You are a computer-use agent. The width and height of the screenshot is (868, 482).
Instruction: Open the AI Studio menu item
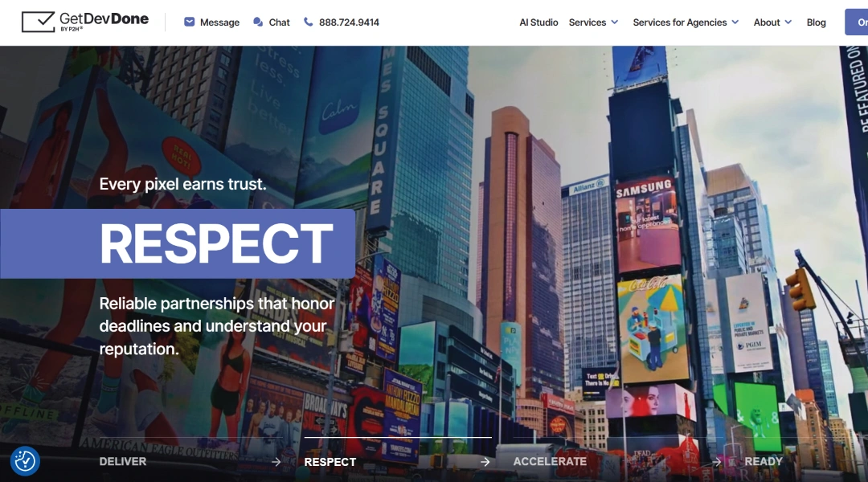[x=538, y=22]
